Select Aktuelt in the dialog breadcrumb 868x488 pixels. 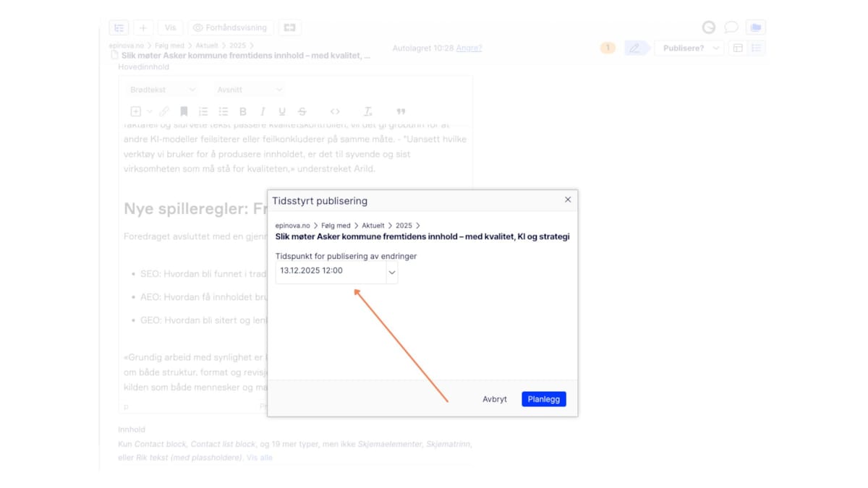[x=373, y=226]
